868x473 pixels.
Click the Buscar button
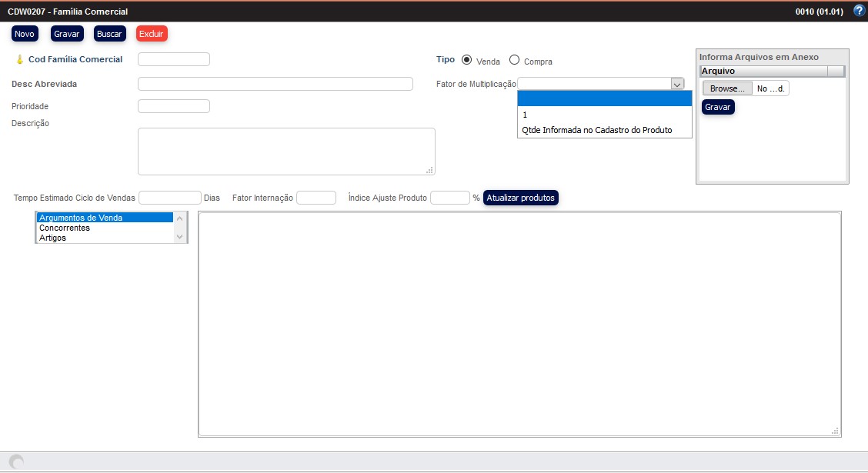point(109,34)
